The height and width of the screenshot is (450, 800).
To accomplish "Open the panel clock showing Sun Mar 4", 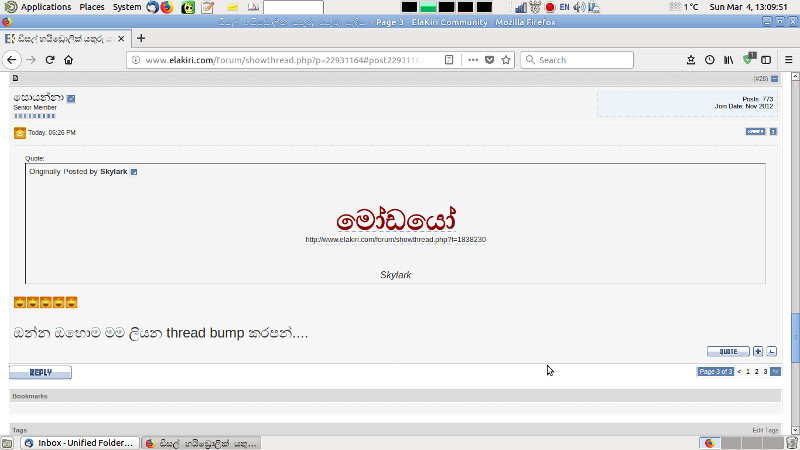I will [748, 7].
